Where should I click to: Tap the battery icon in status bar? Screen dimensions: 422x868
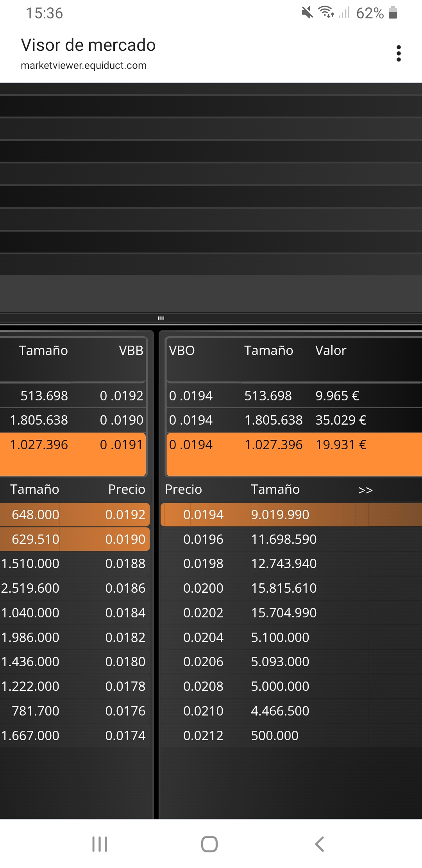coord(393,13)
